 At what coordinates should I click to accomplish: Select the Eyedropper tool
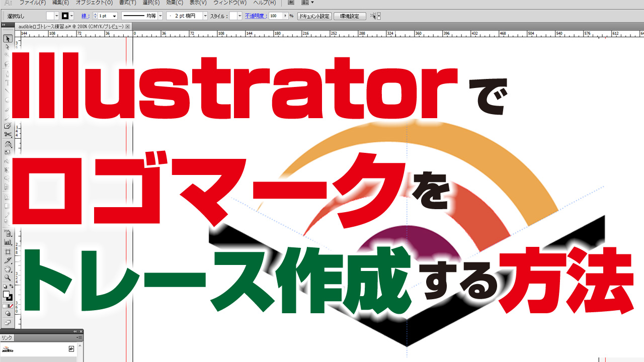pos(8,215)
